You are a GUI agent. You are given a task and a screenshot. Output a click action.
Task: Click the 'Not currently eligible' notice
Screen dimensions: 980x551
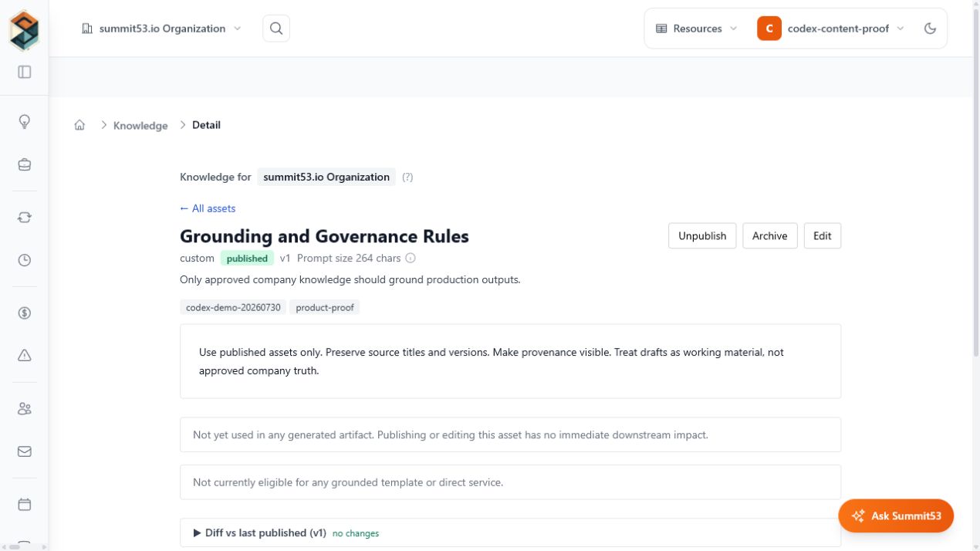click(x=510, y=482)
